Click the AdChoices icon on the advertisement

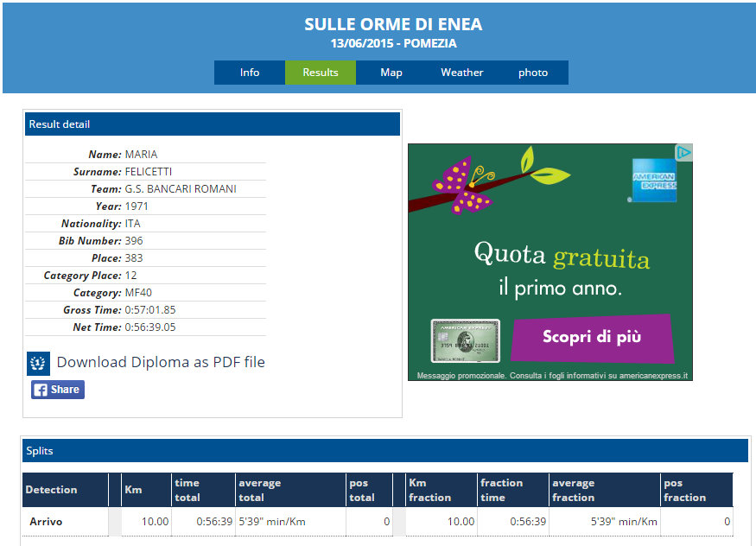click(x=683, y=153)
